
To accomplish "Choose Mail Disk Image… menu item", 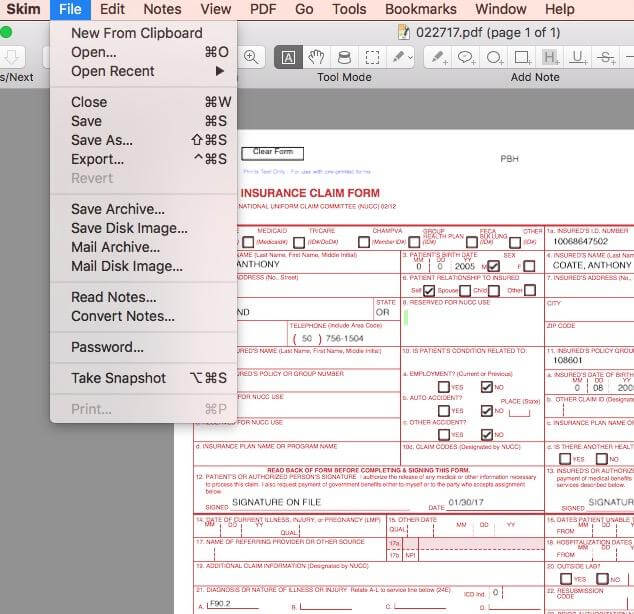I will (144, 266).
